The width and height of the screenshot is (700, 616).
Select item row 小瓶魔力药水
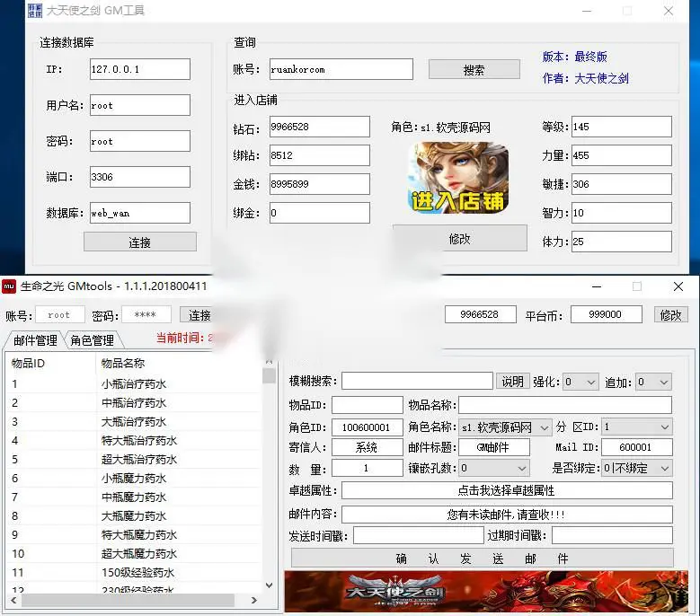(x=134, y=479)
